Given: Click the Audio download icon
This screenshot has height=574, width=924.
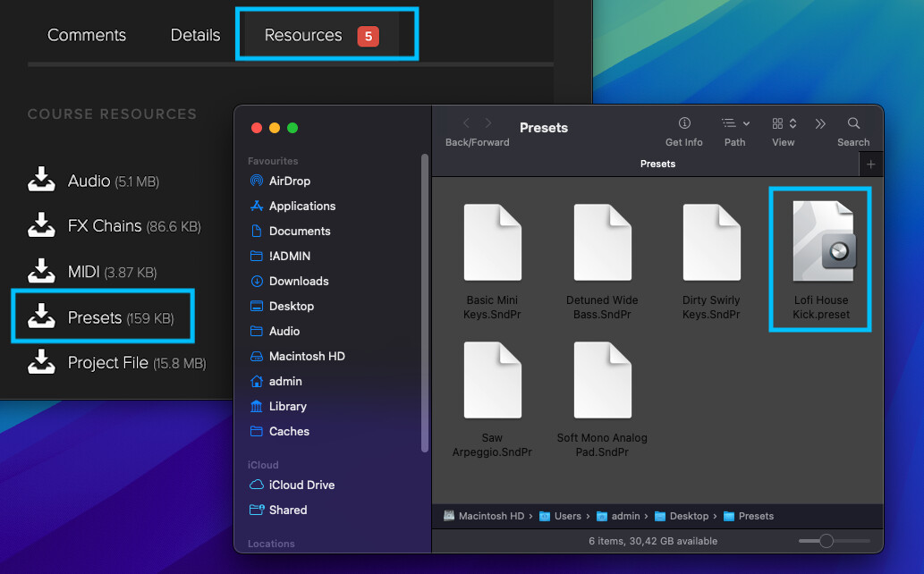Looking at the screenshot, I should tap(41, 179).
